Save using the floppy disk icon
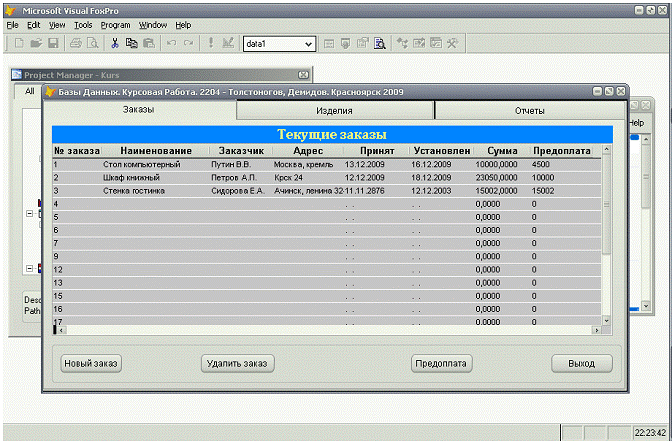Viewport: 672px width, 444px height. (53, 44)
